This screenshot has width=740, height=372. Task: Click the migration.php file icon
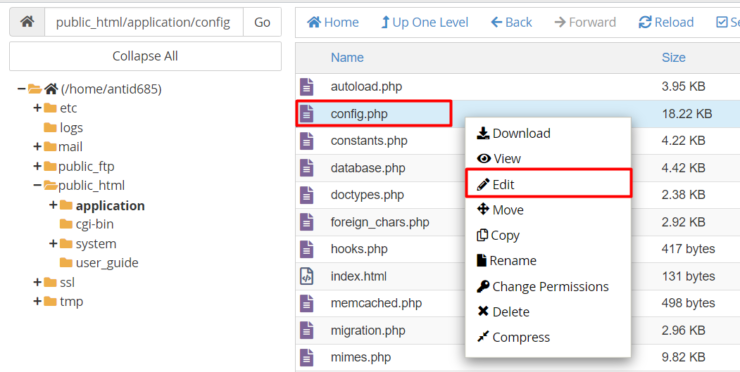coord(307,330)
